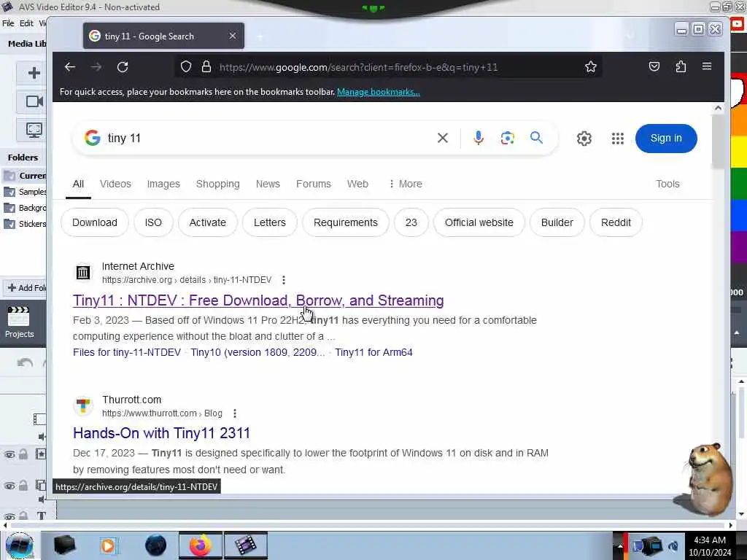Open the Save to Pocket icon
747x560 pixels.
coord(654,66)
